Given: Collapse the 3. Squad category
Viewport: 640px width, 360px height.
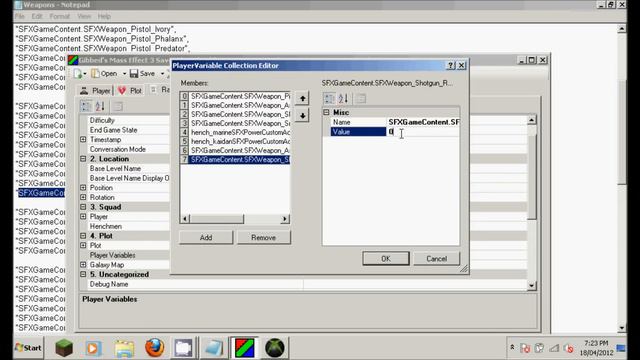Looking at the screenshot, I should (x=83, y=207).
